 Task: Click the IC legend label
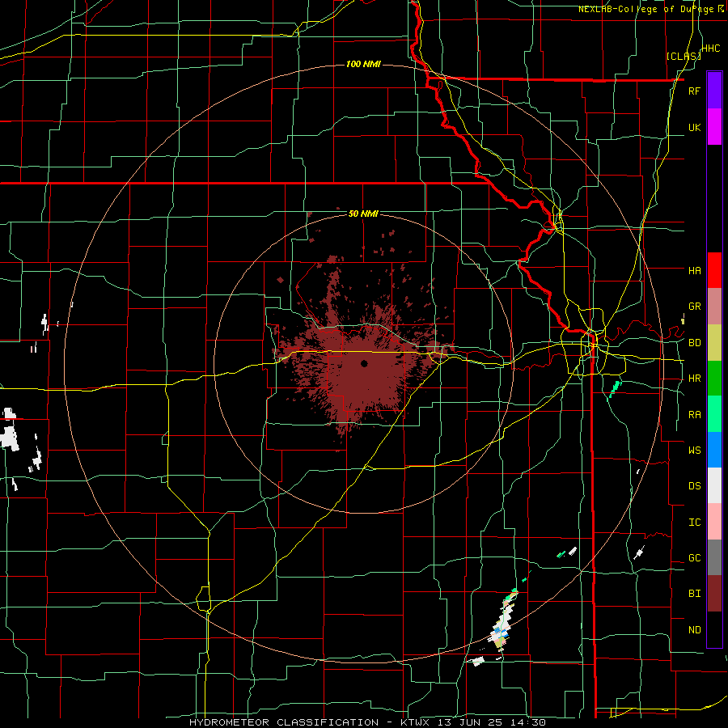[694, 523]
